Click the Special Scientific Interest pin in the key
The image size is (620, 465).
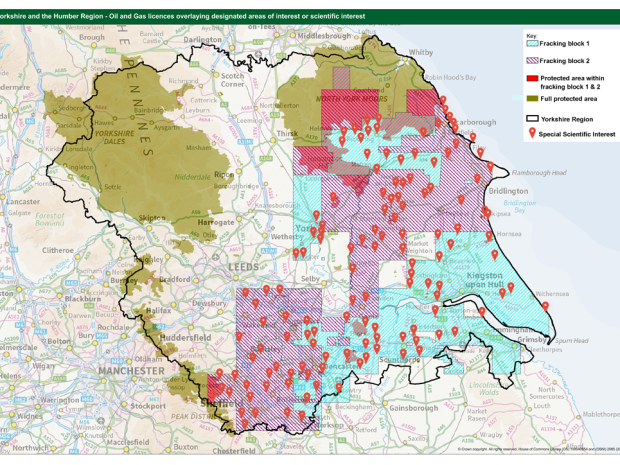[532, 133]
